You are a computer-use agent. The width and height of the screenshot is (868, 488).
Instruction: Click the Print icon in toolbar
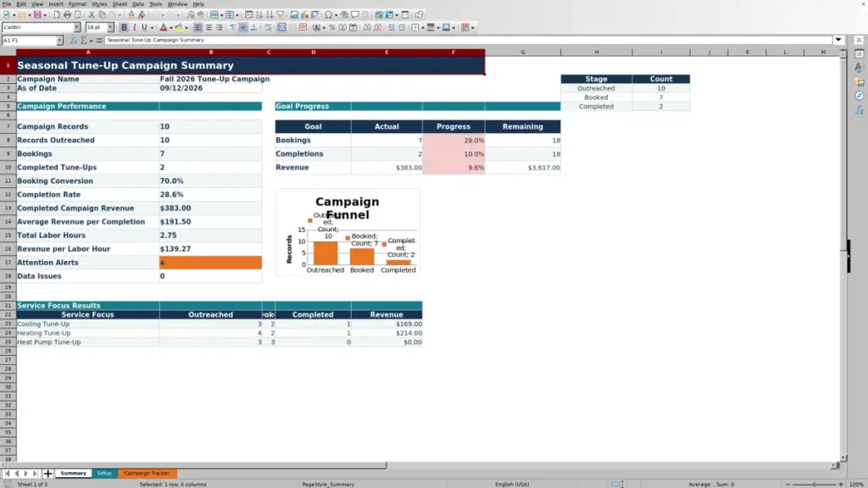pyautogui.click(x=67, y=14)
